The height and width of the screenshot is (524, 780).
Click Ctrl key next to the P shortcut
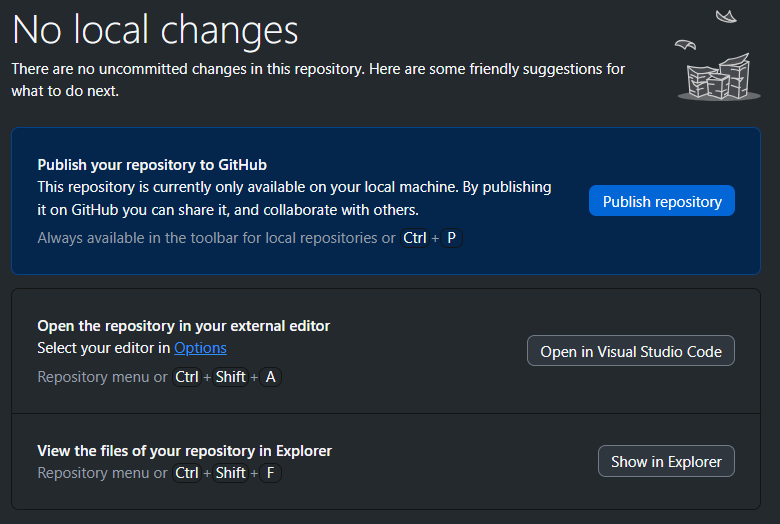click(x=414, y=238)
